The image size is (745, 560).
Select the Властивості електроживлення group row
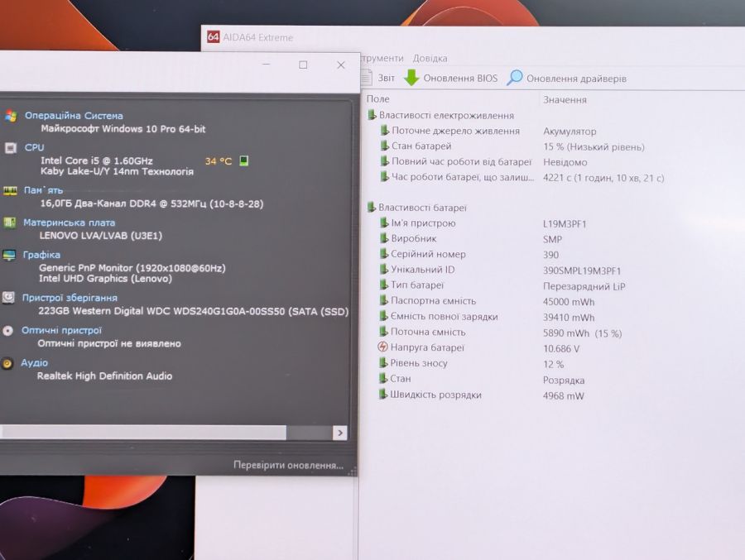[440, 115]
